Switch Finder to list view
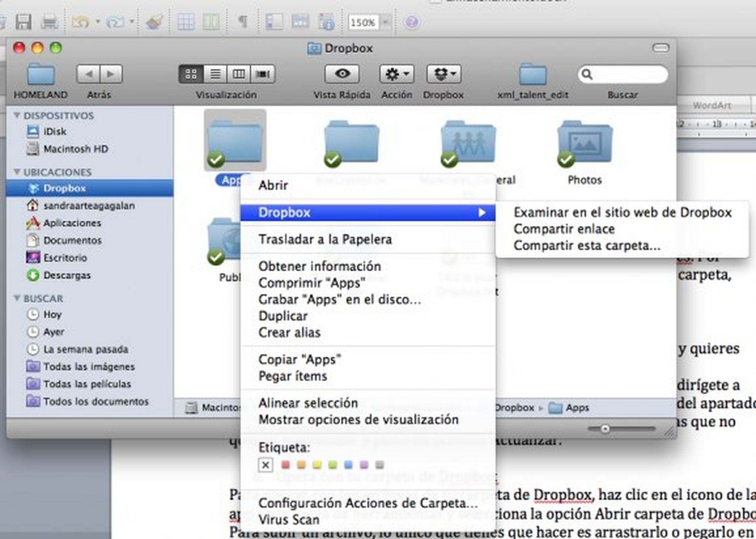Viewport: 756px width, 539px height. click(x=216, y=74)
